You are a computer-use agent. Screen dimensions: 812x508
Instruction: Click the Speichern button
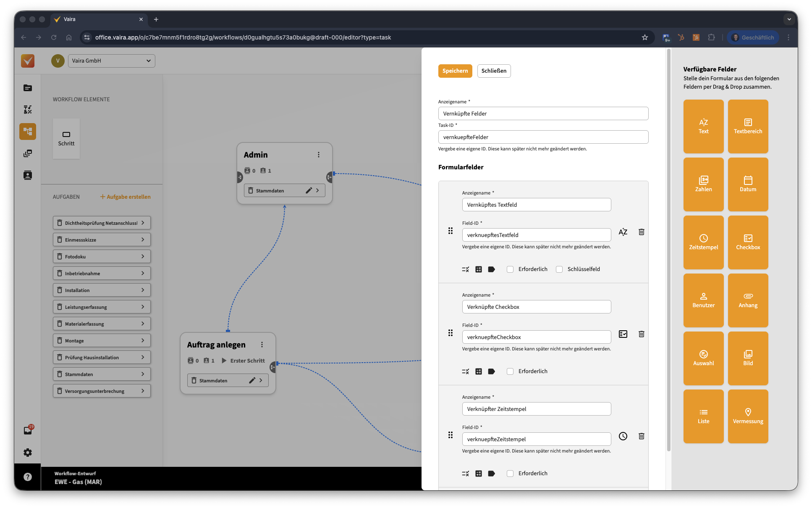455,71
